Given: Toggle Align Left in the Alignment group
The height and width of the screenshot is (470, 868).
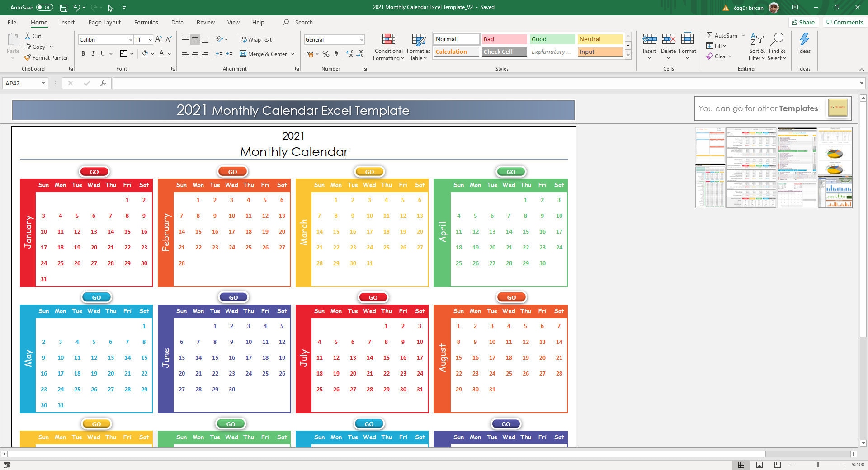Looking at the screenshot, I should tap(185, 54).
